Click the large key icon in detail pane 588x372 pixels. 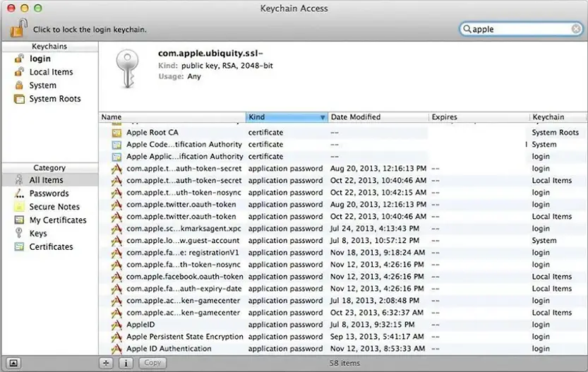127,68
